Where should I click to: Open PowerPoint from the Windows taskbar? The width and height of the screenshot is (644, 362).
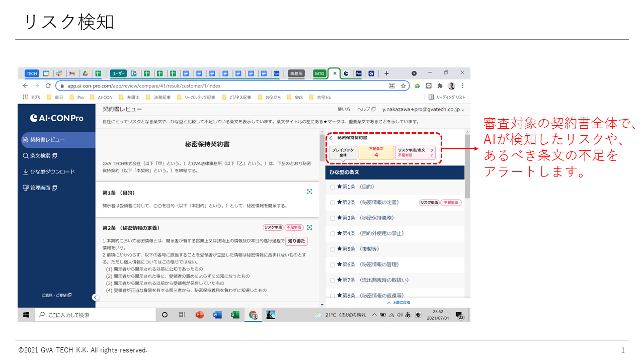tap(200, 315)
